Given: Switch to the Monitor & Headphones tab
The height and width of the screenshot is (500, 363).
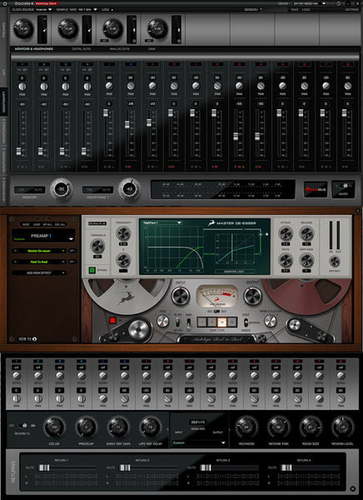Looking at the screenshot, I should [34, 49].
